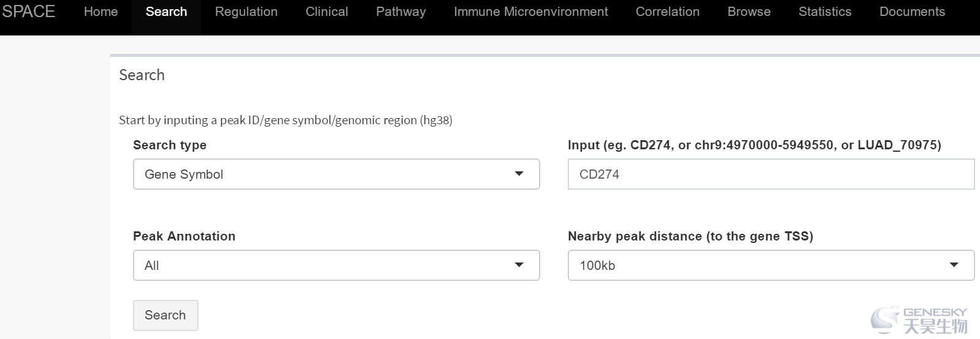Open the Home menu item
This screenshot has width=980, height=339.
click(100, 12)
